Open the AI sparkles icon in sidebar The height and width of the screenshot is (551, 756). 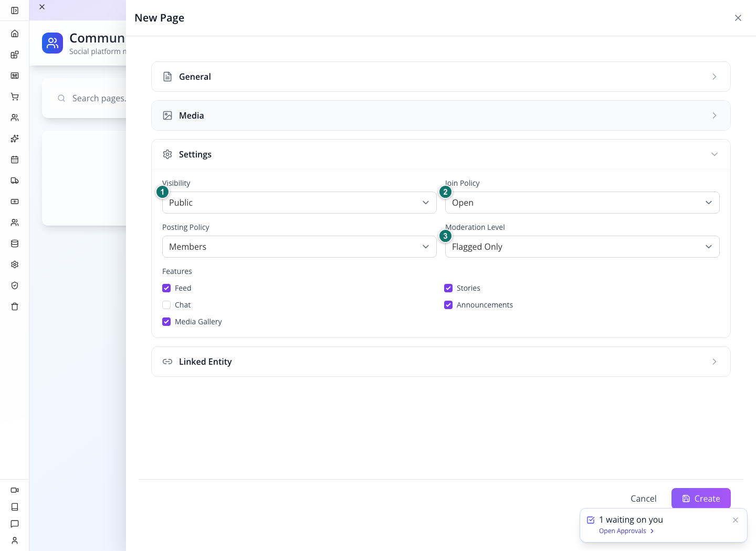(x=15, y=139)
